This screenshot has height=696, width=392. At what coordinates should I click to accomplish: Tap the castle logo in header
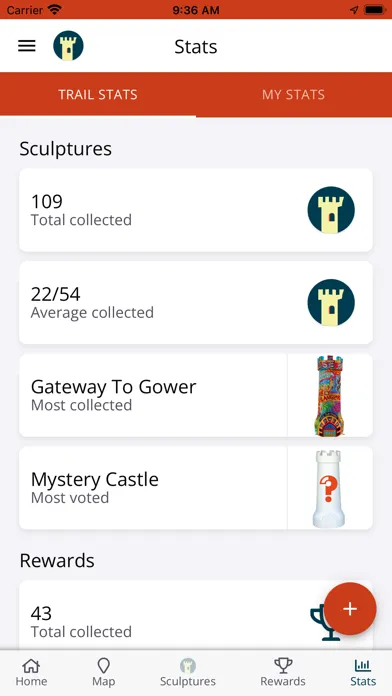(x=68, y=46)
